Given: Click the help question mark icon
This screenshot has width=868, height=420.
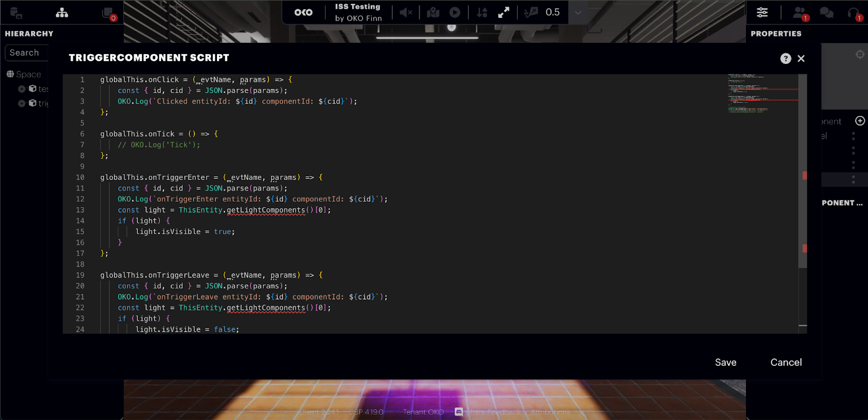Looking at the screenshot, I should [786, 59].
